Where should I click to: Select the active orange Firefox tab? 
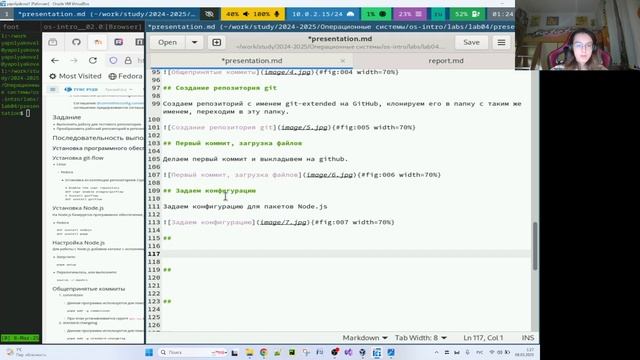[x=98, y=42]
